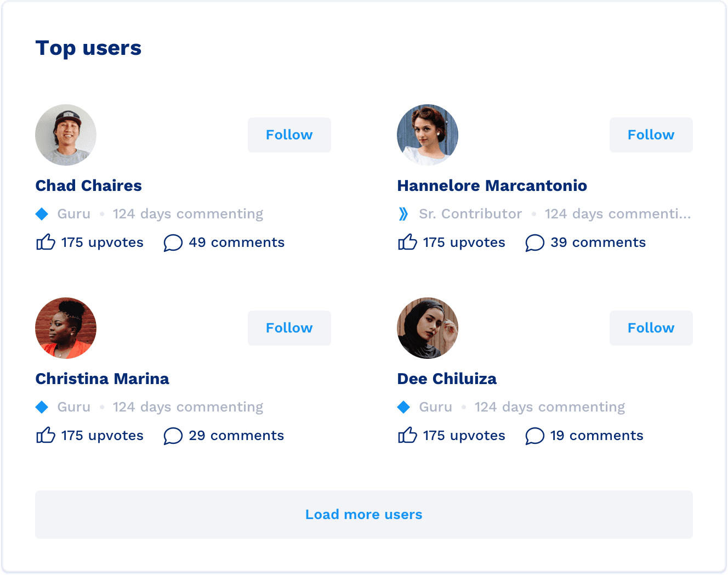Follow Chad Chaires
The width and height of the screenshot is (728, 575).
click(x=289, y=135)
